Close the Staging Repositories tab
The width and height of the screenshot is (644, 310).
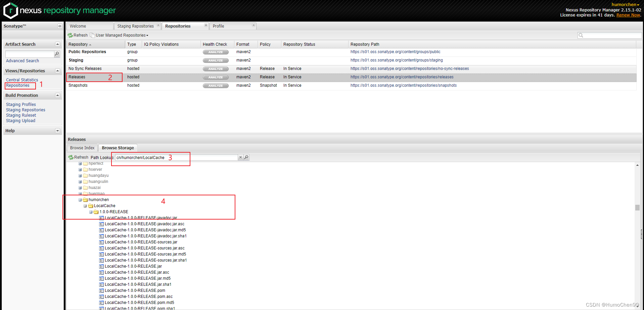[x=158, y=25]
